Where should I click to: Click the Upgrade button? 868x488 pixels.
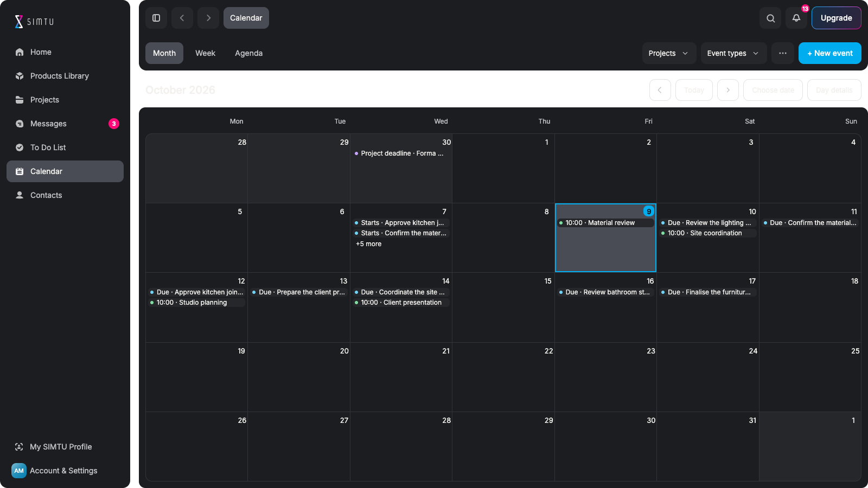(837, 18)
